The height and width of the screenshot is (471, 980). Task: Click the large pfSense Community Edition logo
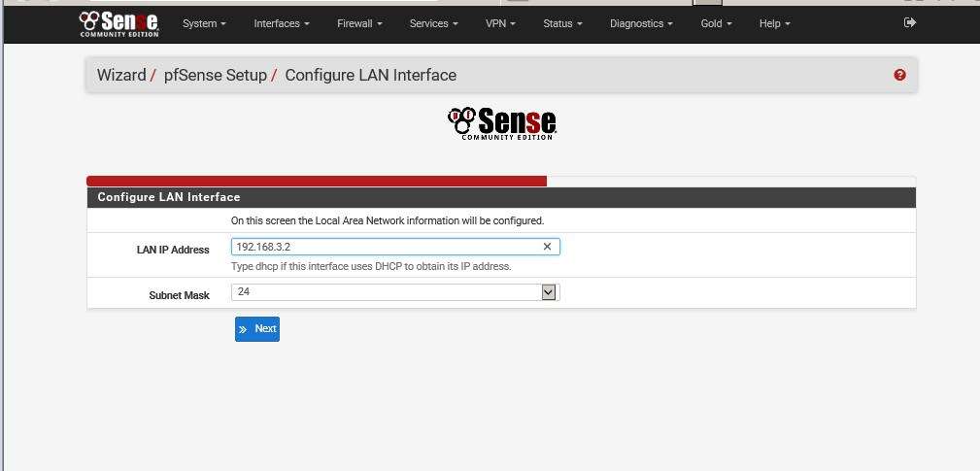[502, 123]
